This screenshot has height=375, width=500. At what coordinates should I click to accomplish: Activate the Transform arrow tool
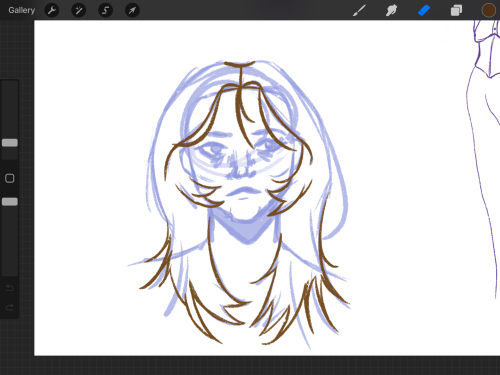pos(132,10)
